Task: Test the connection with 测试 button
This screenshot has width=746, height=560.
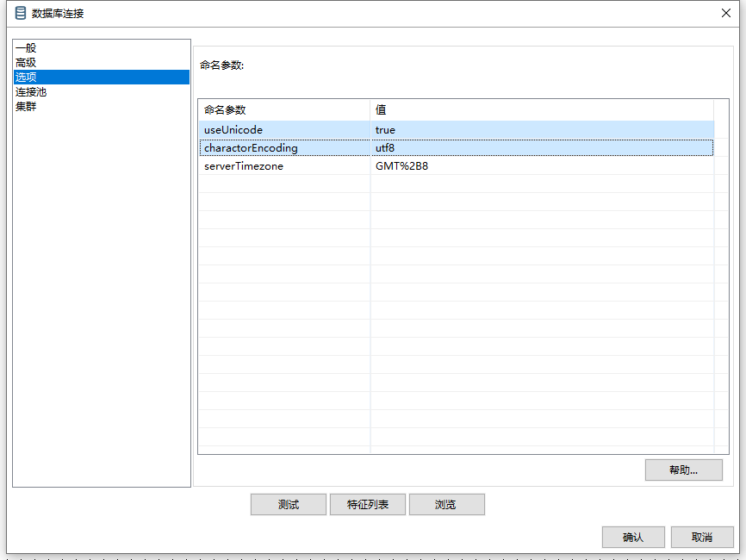Action: point(289,505)
